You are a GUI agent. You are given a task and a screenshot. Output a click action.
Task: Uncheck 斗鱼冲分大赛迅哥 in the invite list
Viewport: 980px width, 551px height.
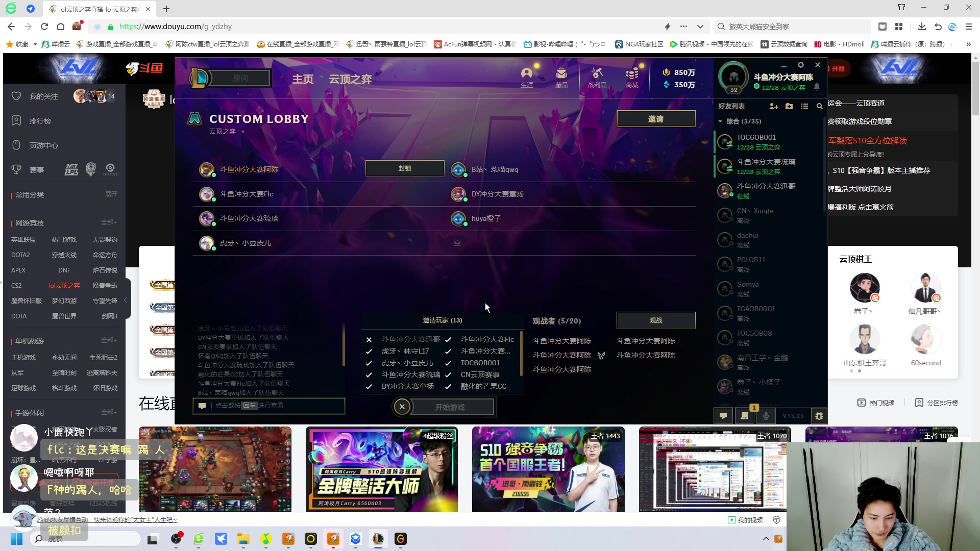pyautogui.click(x=369, y=339)
